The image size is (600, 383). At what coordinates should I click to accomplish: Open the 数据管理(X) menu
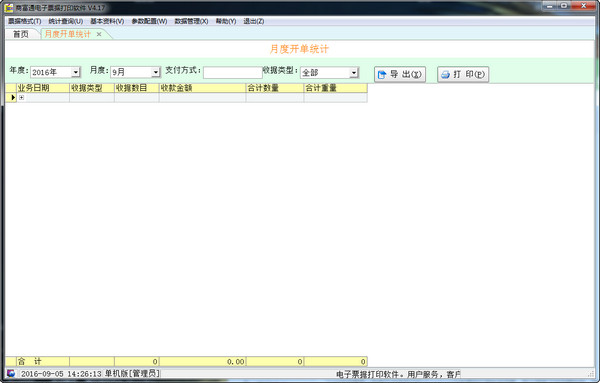191,21
